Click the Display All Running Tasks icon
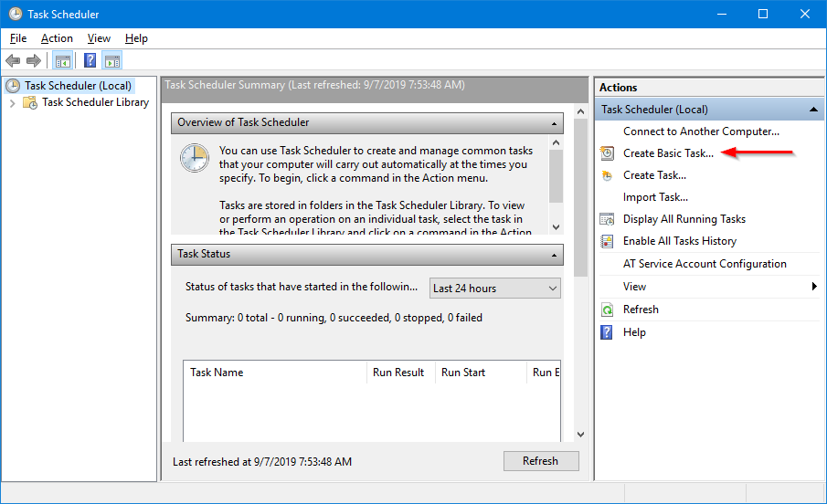 607,219
